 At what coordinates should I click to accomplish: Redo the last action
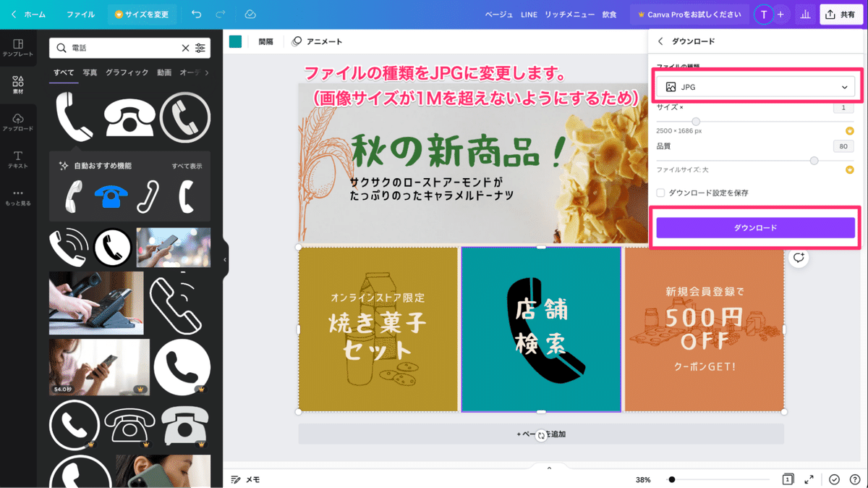point(221,14)
